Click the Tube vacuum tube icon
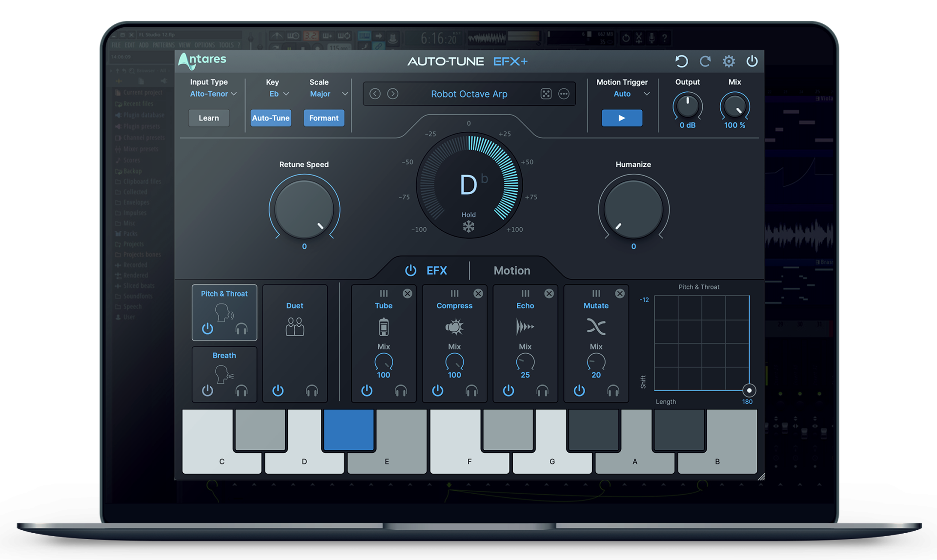This screenshot has width=937, height=560. pyautogui.click(x=384, y=327)
